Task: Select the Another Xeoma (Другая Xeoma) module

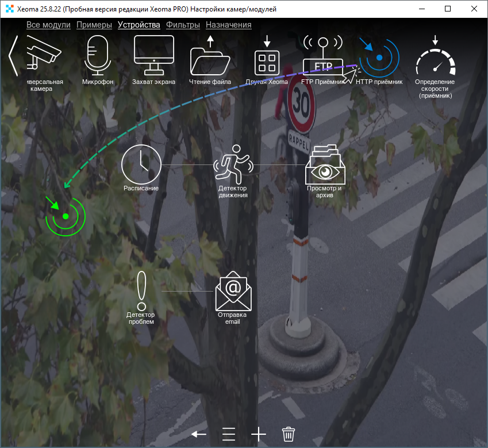Action: coord(267,56)
